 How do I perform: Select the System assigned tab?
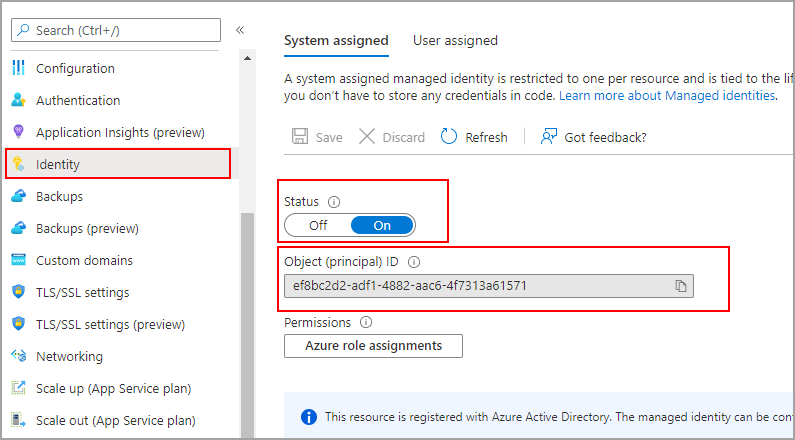pos(336,41)
